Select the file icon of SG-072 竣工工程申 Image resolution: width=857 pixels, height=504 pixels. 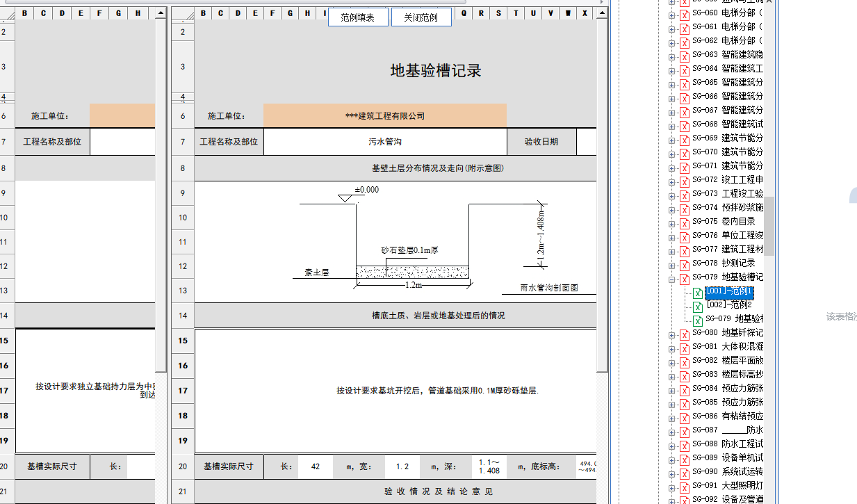(x=684, y=181)
